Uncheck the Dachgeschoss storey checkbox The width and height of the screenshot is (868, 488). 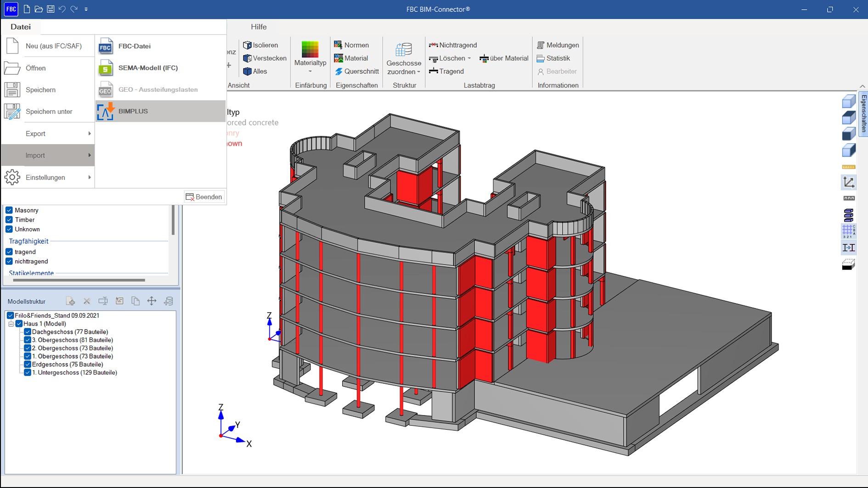(x=28, y=332)
